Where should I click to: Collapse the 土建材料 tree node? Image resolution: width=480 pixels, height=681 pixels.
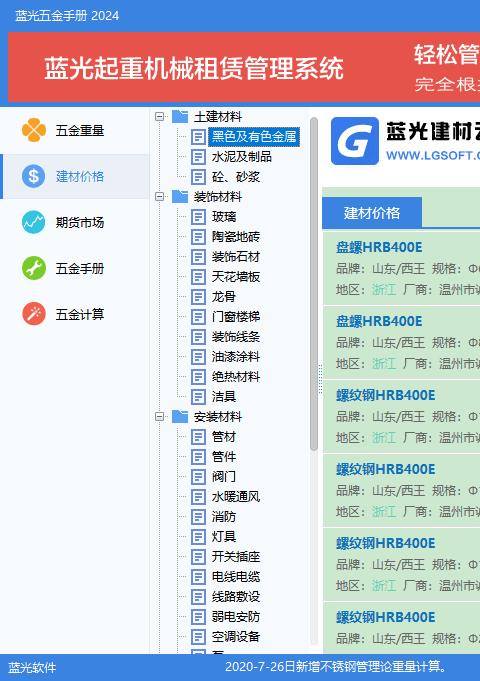tap(159, 116)
